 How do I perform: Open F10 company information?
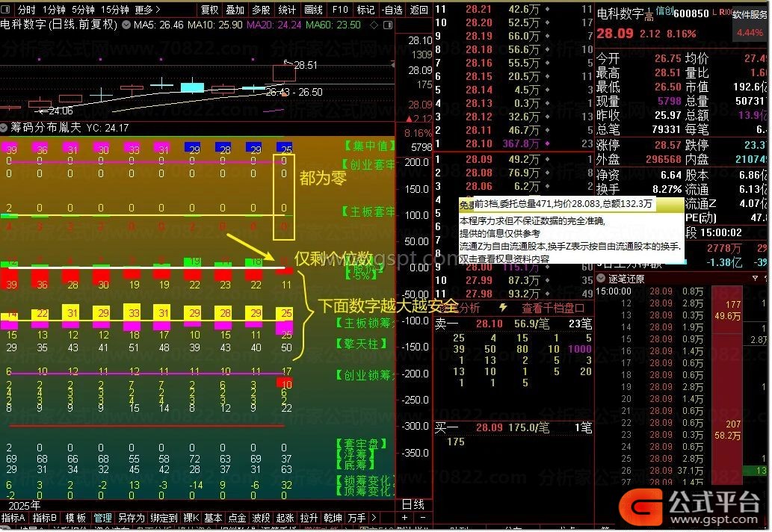coord(340,10)
